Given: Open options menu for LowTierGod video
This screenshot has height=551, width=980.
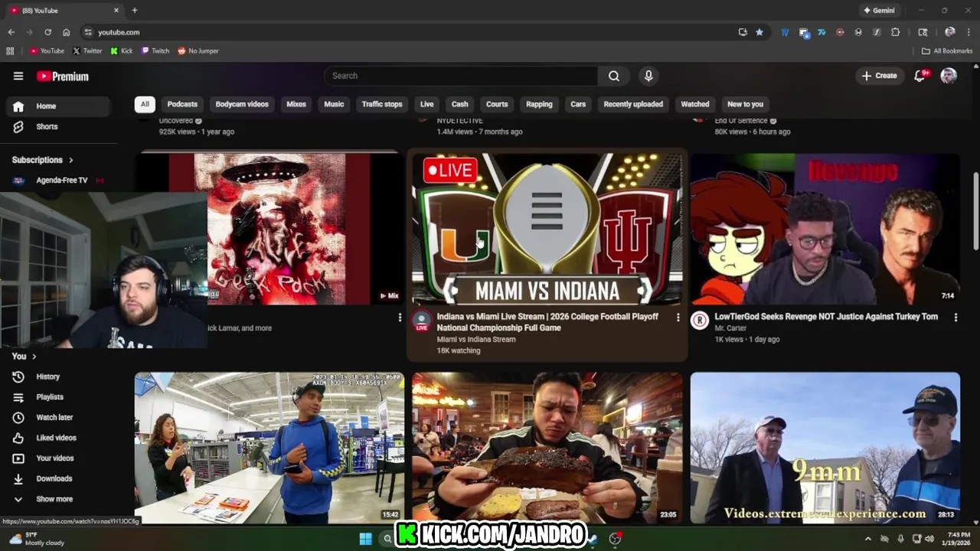Looking at the screenshot, I should [x=955, y=317].
